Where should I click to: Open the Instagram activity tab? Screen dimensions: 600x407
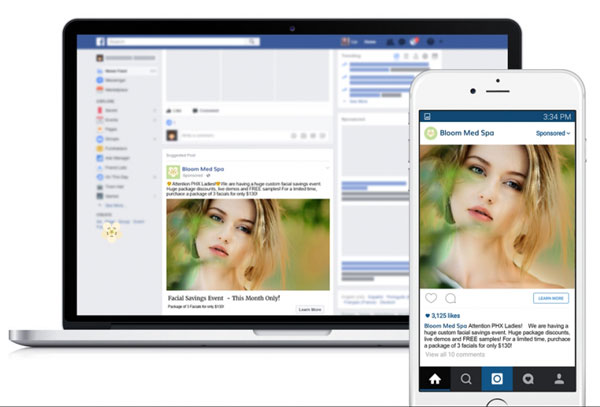click(x=527, y=380)
